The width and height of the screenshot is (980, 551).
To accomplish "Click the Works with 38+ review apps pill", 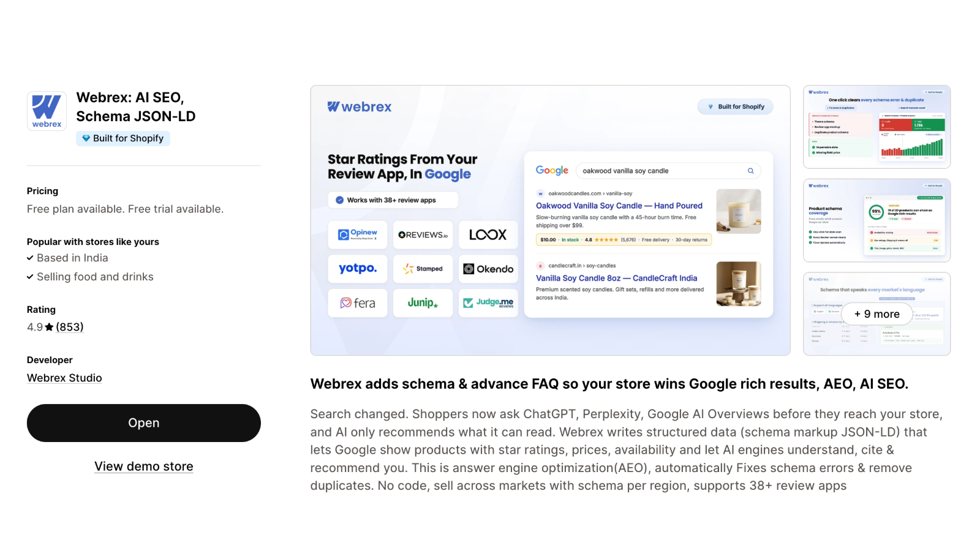I will 393,200.
